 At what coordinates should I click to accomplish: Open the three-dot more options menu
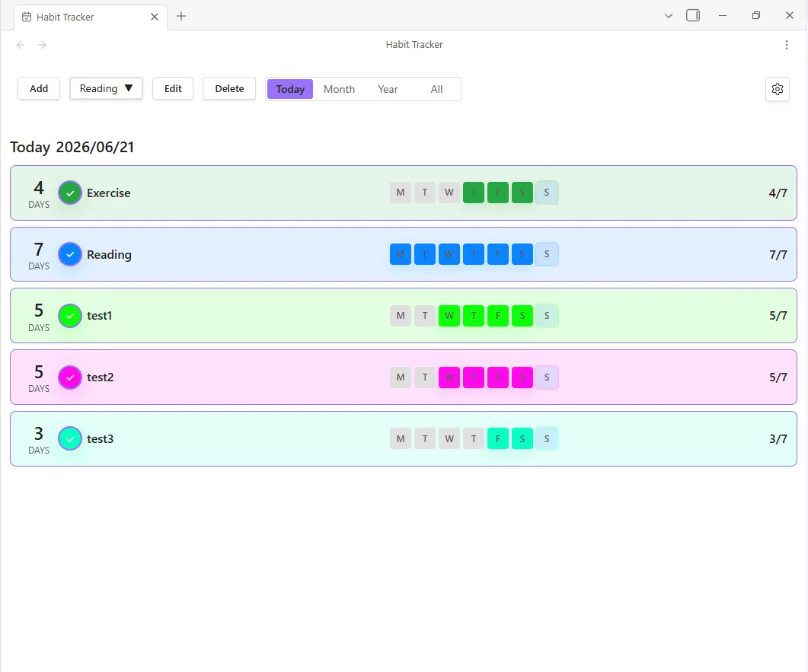[x=787, y=45]
